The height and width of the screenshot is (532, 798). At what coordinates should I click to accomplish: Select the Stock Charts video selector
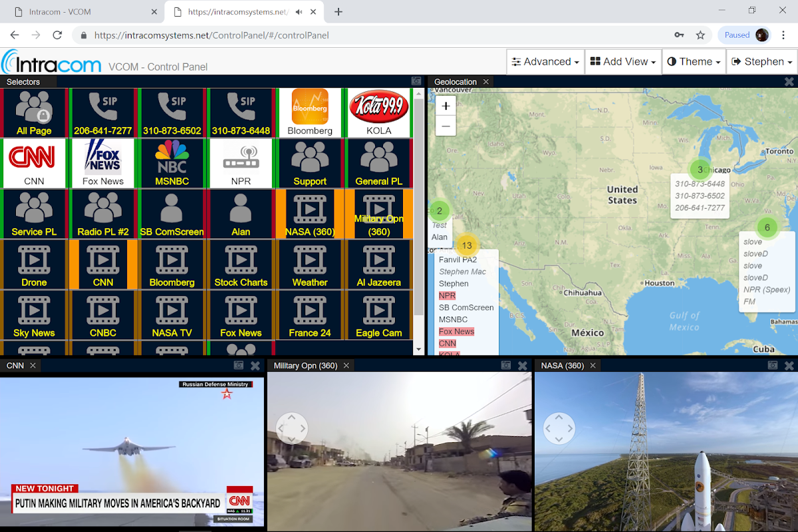coord(241,265)
